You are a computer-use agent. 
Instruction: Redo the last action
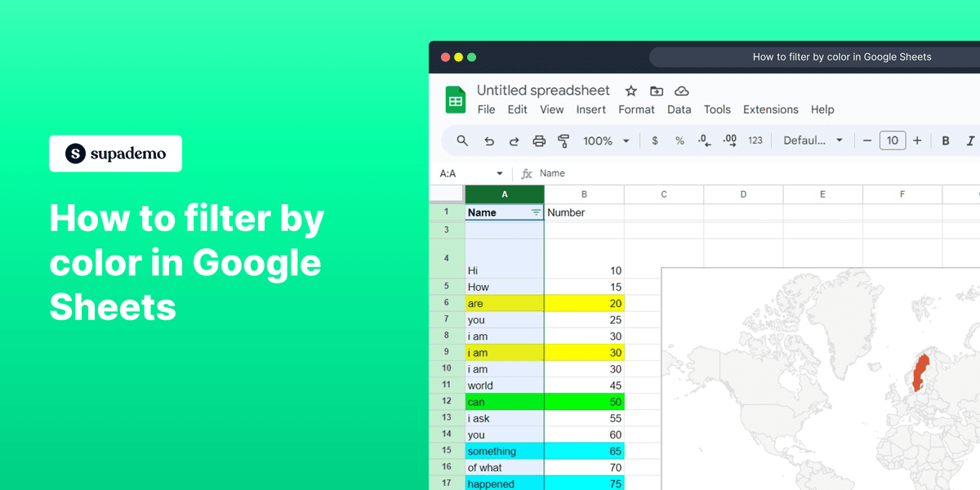(x=513, y=140)
